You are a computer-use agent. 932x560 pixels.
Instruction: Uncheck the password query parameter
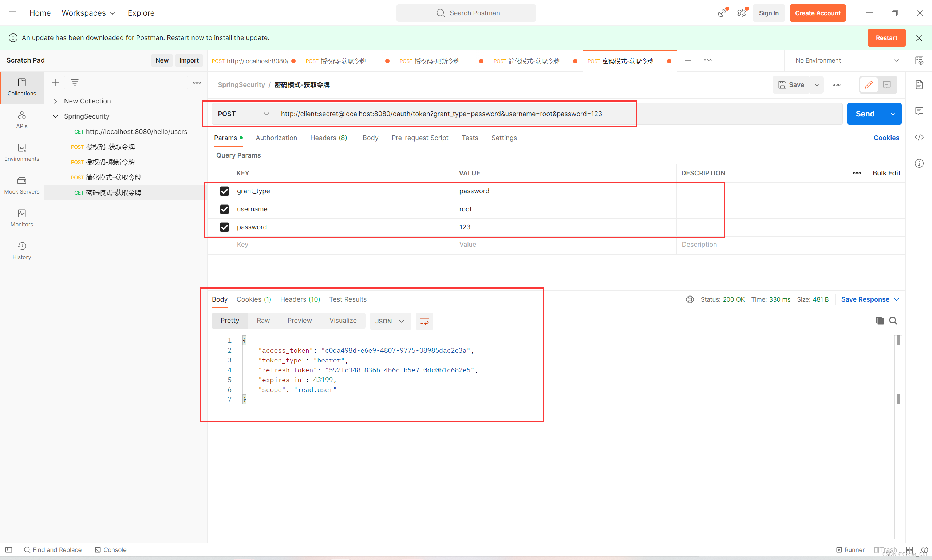(x=224, y=227)
